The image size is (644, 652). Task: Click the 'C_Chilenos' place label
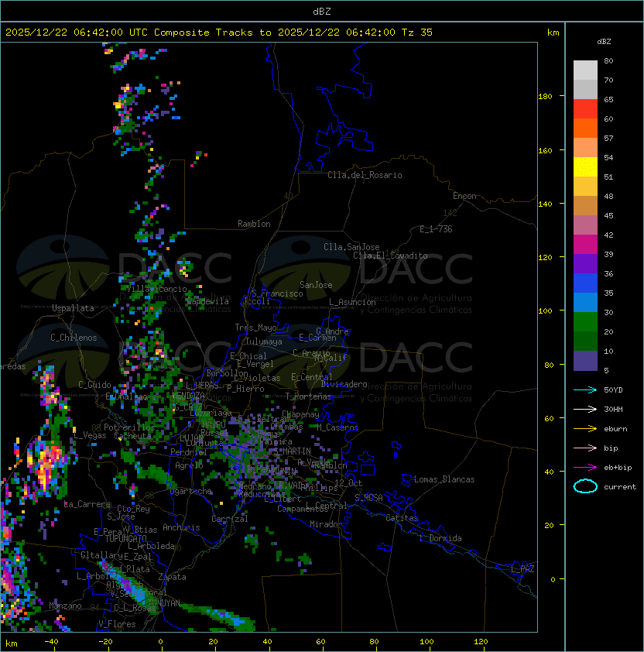click(74, 338)
